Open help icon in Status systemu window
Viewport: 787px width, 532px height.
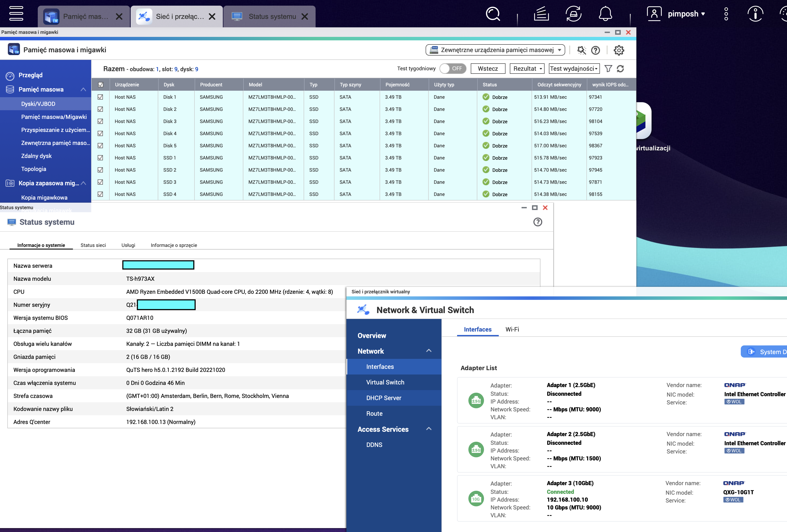(537, 222)
